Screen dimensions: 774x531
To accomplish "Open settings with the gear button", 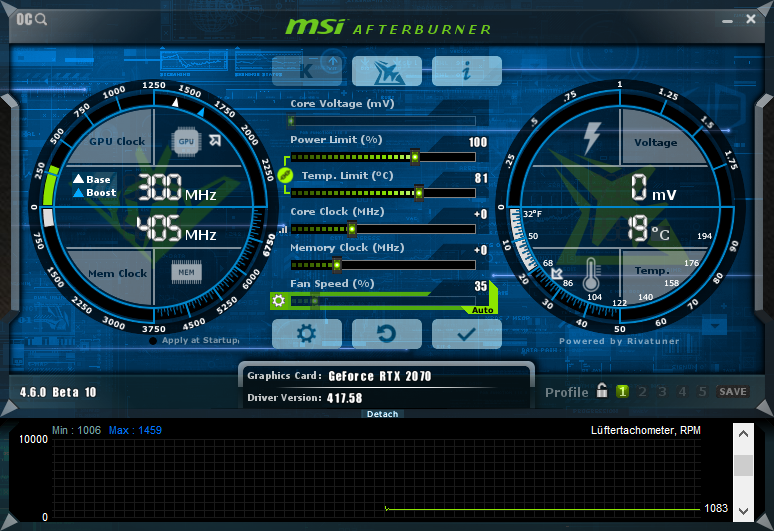I will tap(307, 334).
